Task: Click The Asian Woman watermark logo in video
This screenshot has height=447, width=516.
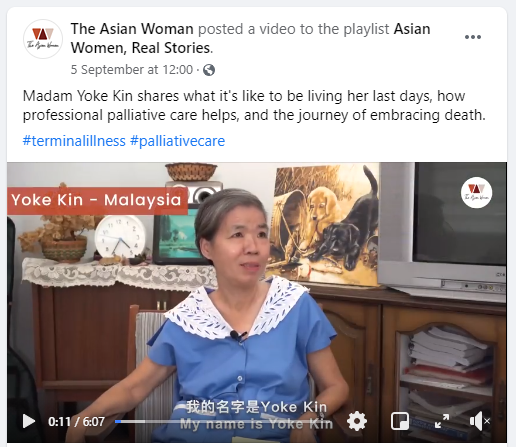Action: point(476,193)
